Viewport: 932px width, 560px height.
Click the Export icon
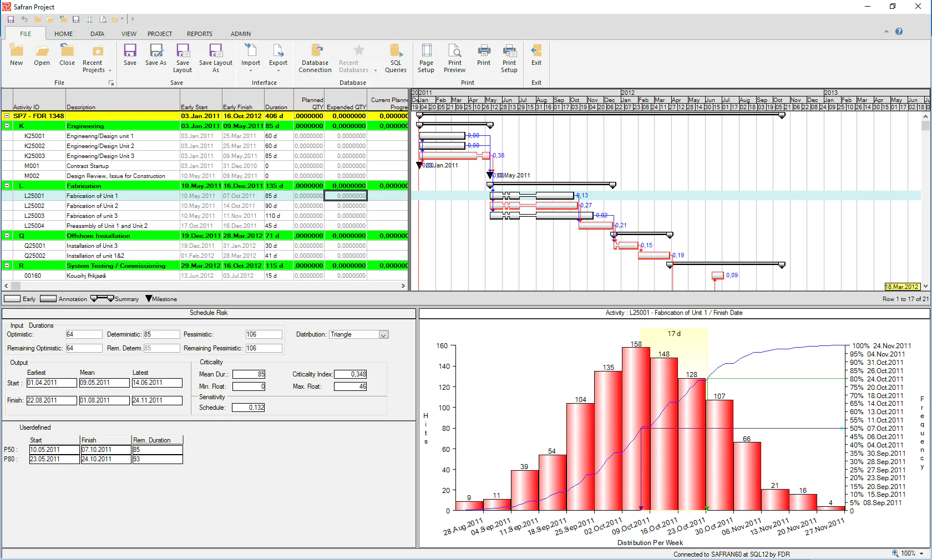278,58
